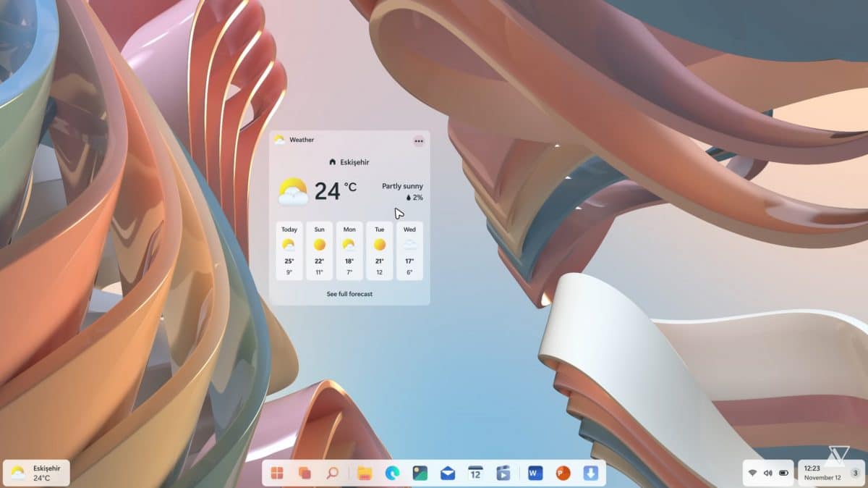Open the Photos app from the taskbar
This screenshot has height=488, width=868.
[420, 473]
